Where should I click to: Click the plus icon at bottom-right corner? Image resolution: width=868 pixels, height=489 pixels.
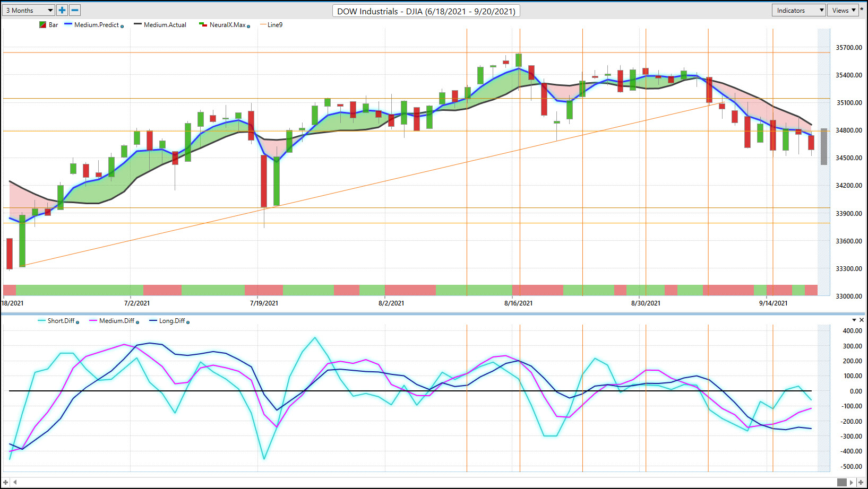tap(861, 482)
